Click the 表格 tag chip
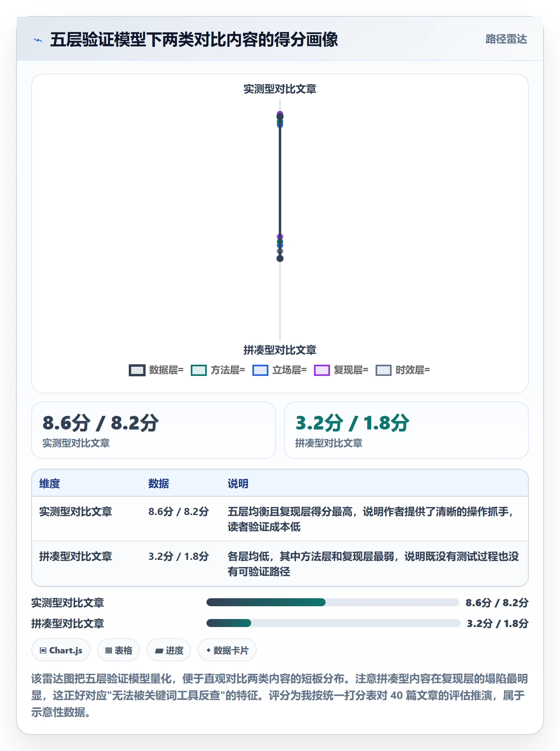This screenshot has height=751, width=560. point(118,650)
